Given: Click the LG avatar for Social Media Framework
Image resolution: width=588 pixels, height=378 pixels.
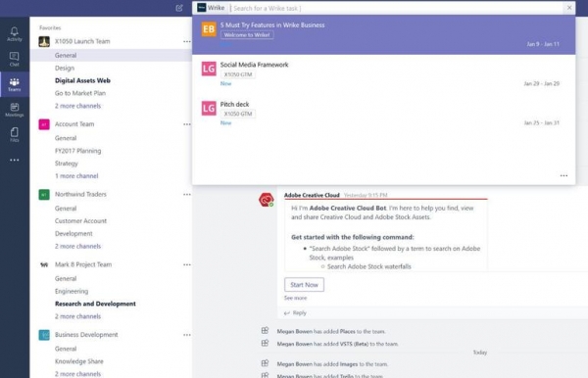Looking at the screenshot, I should coord(209,69).
